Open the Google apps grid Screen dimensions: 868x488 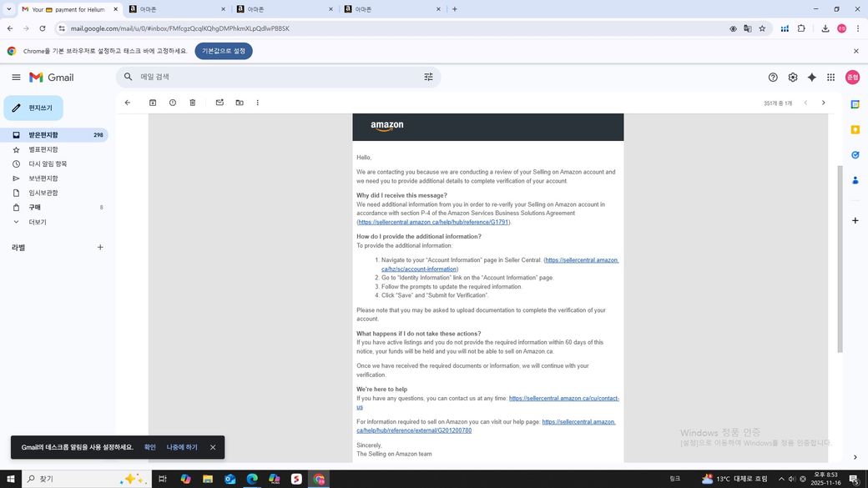pyautogui.click(x=830, y=77)
